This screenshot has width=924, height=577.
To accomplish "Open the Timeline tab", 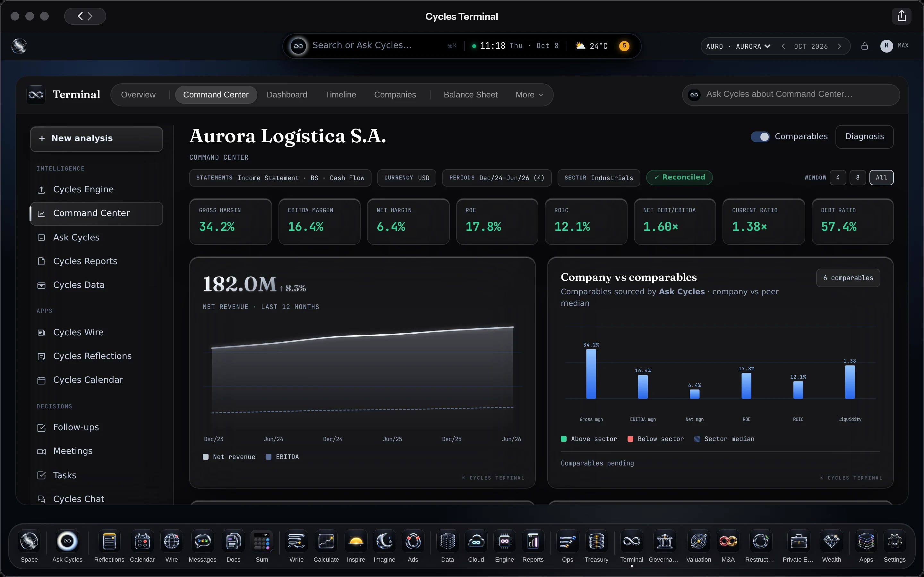I will (x=341, y=95).
